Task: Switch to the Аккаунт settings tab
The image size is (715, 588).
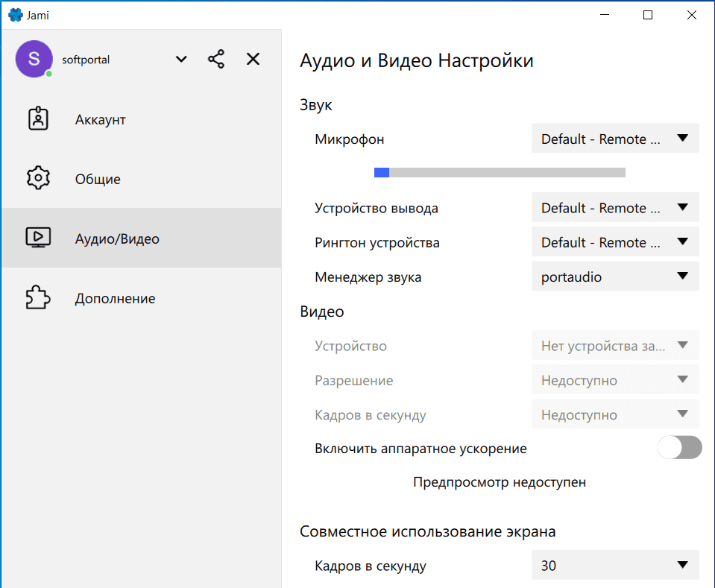Action: coord(100,119)
